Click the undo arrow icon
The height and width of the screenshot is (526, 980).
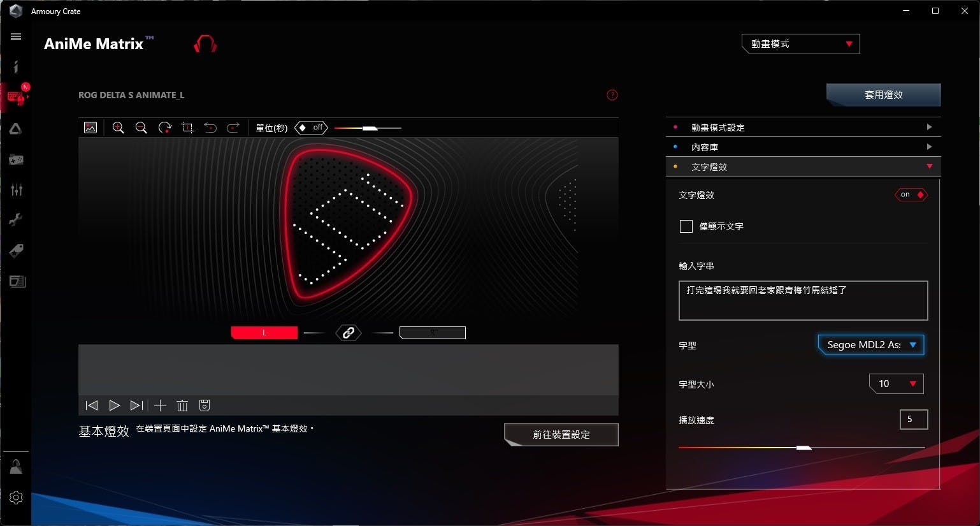[x=210, y=128]
